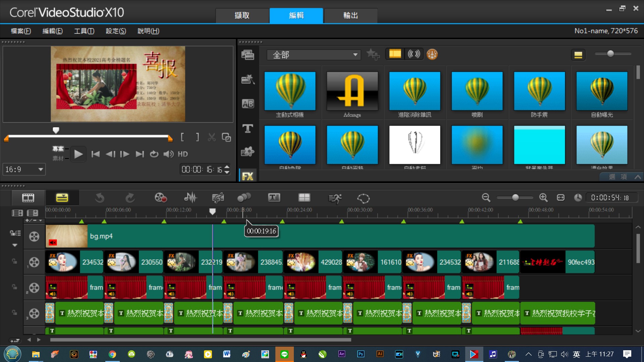Screen dimensions: 644x362
Task: Select the bg.mp4 clip on video track
Action: click(320, 236)
